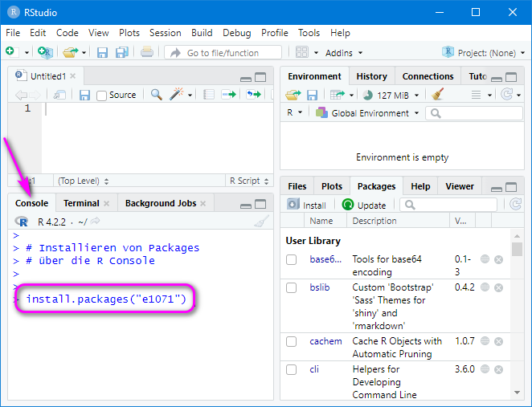Click the Run current line icon
532x407 pixels.
coord(228,95)
